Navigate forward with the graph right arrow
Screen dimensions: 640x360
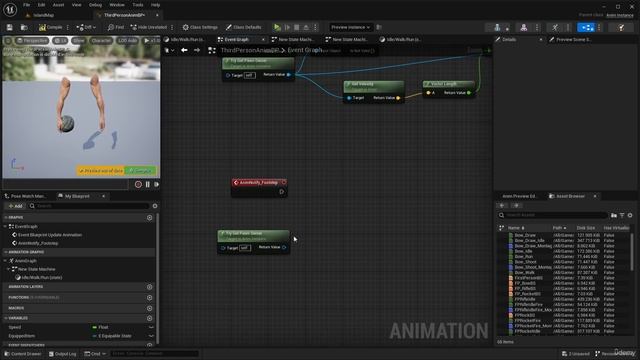197,50
